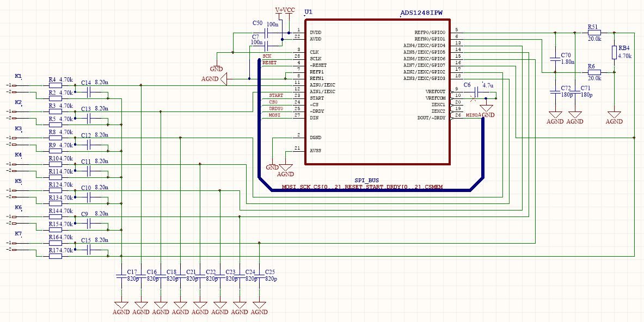Select capacitor C71 symbol
Image resolution: width=644 pixels, height=322 pixels.
coord(575,92)
